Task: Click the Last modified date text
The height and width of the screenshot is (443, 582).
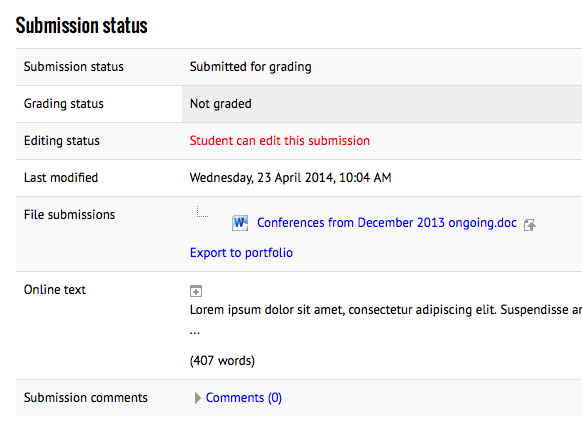Action: 291,178
